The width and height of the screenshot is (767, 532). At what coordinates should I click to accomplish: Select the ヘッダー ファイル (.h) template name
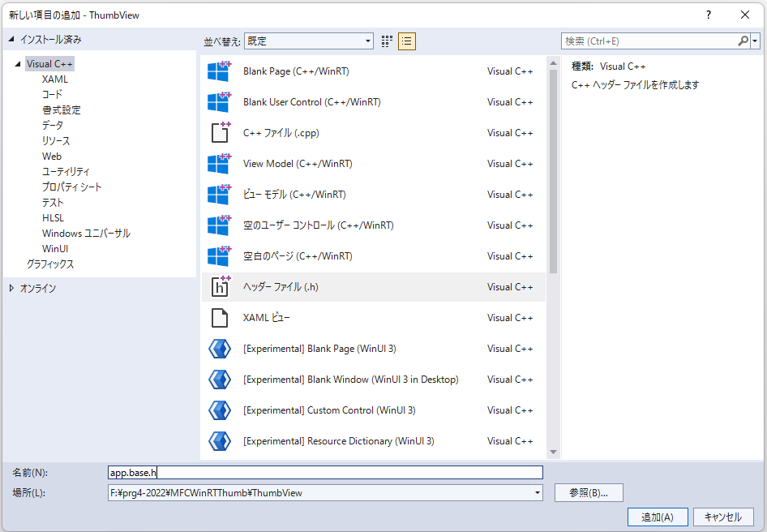[281, 287]
